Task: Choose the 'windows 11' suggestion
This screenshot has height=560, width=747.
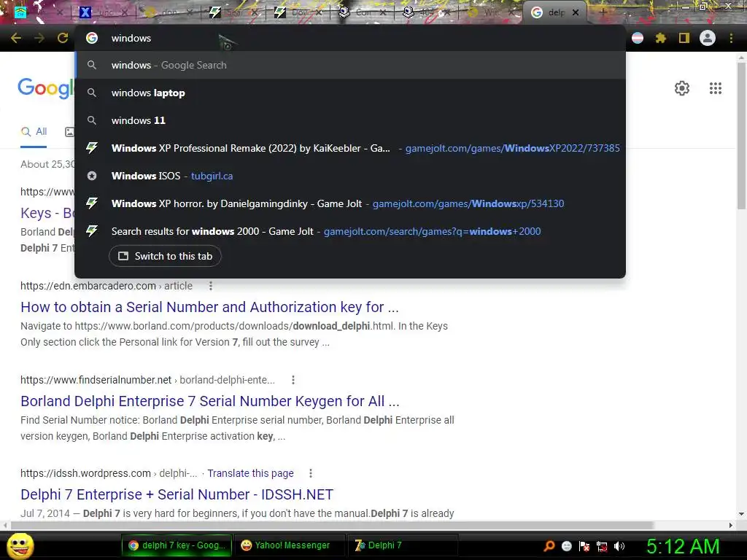Action: pyautogui.click(x=350, y=120)
